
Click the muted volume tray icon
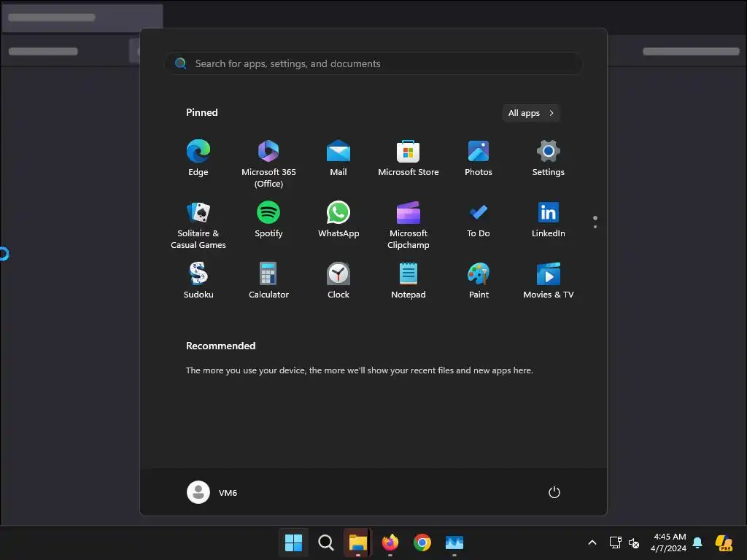634,542
